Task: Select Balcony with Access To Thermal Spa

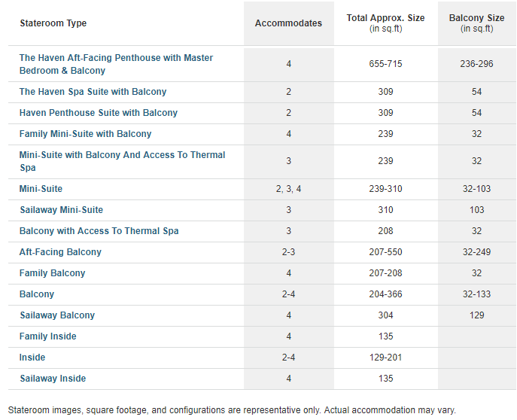Action: coord(99,231)
